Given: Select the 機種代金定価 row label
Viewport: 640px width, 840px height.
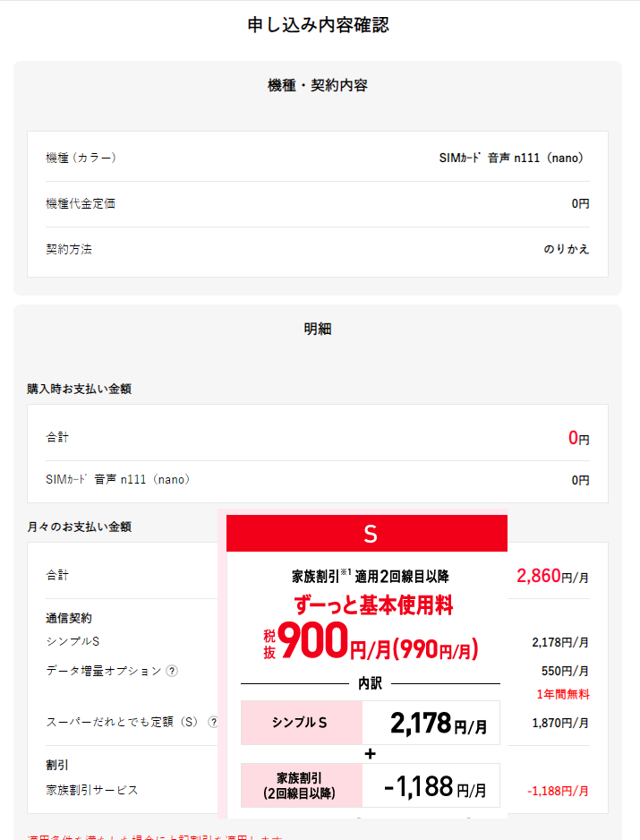Looking at the screenshot, I should click(81, 204).
